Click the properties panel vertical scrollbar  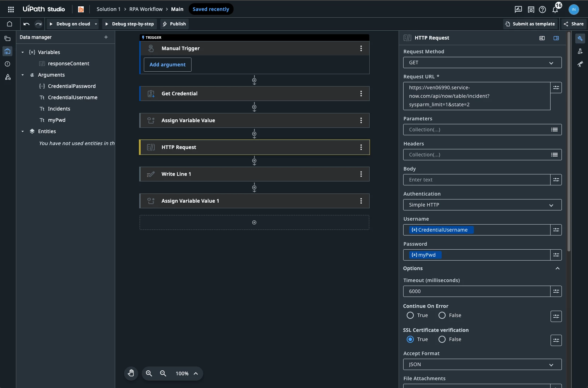pos(569,142)
